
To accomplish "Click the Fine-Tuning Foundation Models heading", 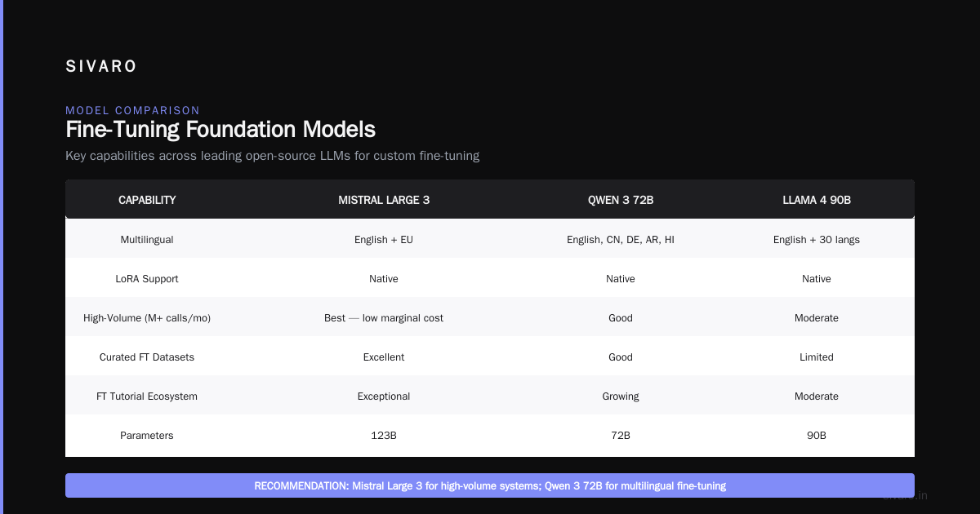I will tap(220, 130).
